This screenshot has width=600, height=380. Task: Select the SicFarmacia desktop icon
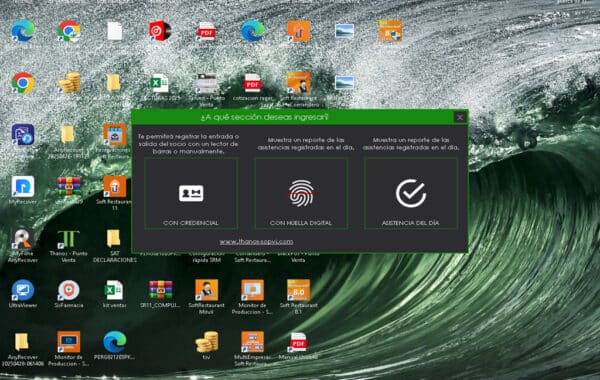tap(68, 294)
